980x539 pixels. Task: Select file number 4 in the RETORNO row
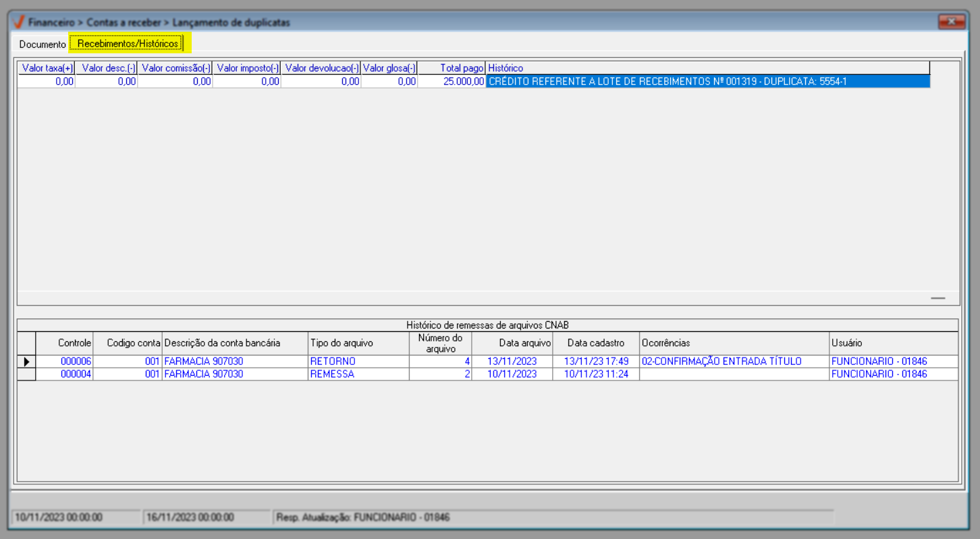(x=440, y=362)
